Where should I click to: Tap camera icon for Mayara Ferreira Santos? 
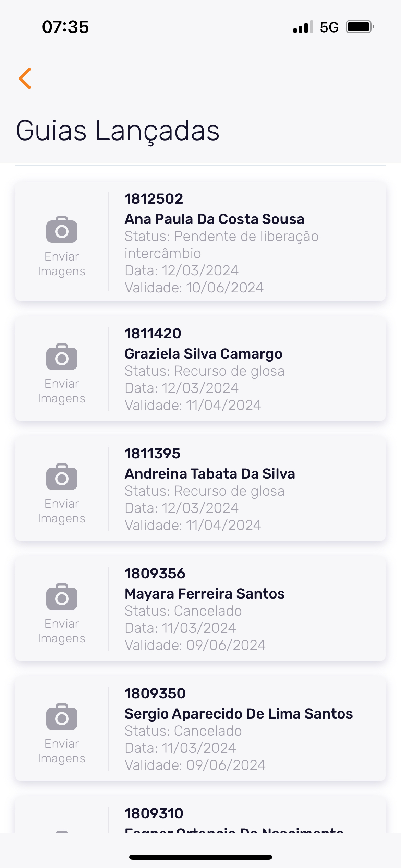[x=62, y=597]
